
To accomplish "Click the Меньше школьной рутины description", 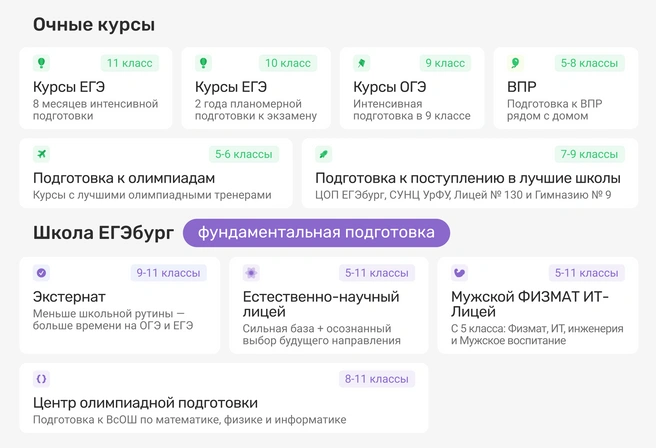I will tap(113, 320).
